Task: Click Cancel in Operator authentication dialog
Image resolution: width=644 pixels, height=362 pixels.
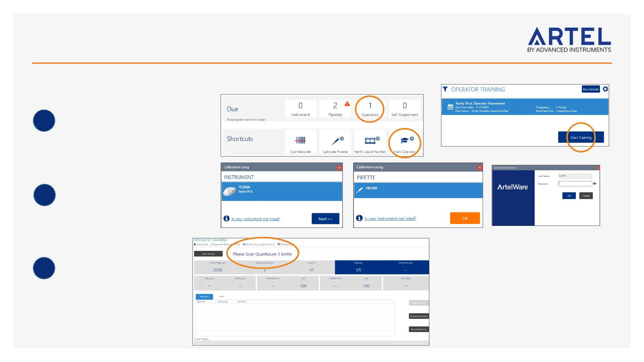Action: (x=586, y=196)
